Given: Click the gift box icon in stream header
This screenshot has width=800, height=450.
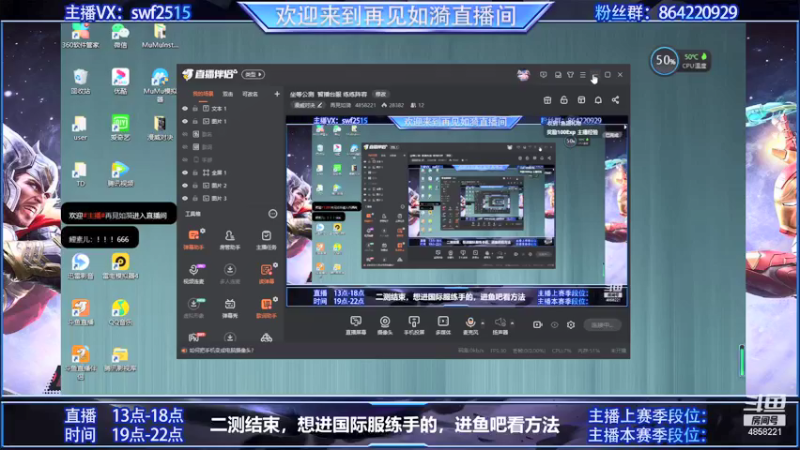Looking at the screenshot, I should click(x=547, y=100).
